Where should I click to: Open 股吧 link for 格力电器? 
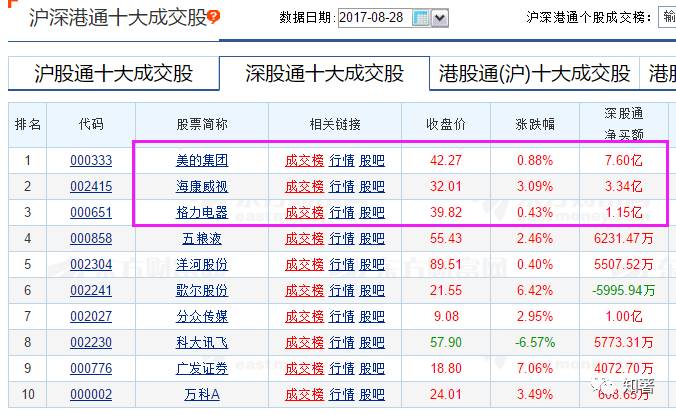[x=372, y=212]
